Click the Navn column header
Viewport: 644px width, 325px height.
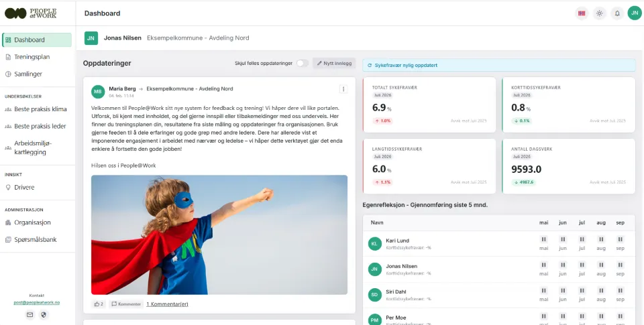pos(377,222)
